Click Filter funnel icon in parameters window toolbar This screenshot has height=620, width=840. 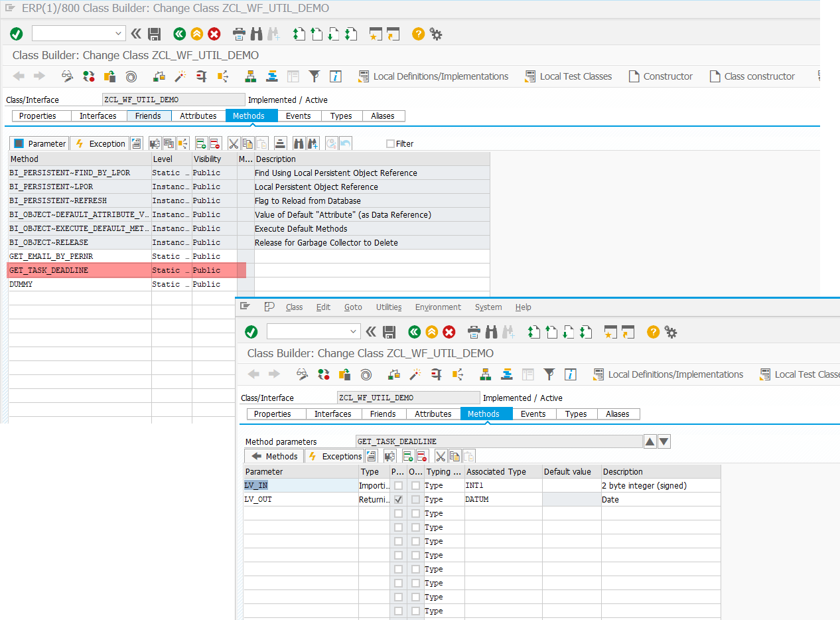549,374
